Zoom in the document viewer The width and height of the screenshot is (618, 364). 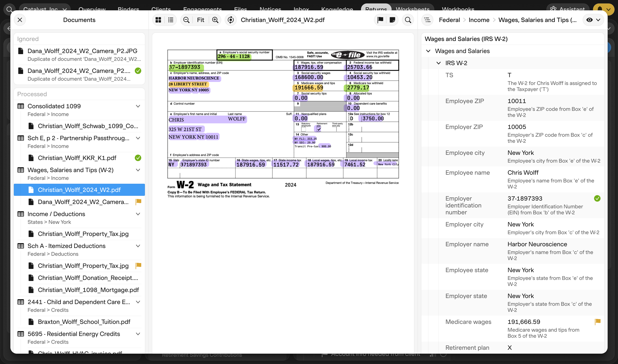pos(215,20)
